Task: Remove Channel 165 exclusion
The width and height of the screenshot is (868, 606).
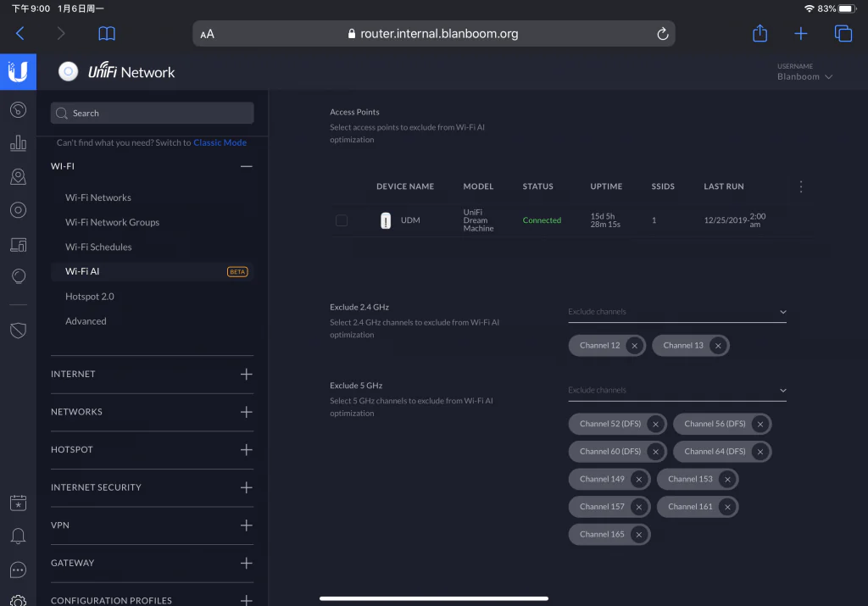Action: [639, 535]
